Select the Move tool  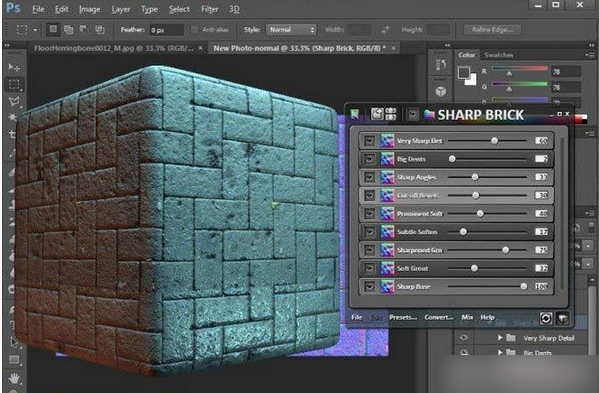pyautogui.click(x=14, y=68)
